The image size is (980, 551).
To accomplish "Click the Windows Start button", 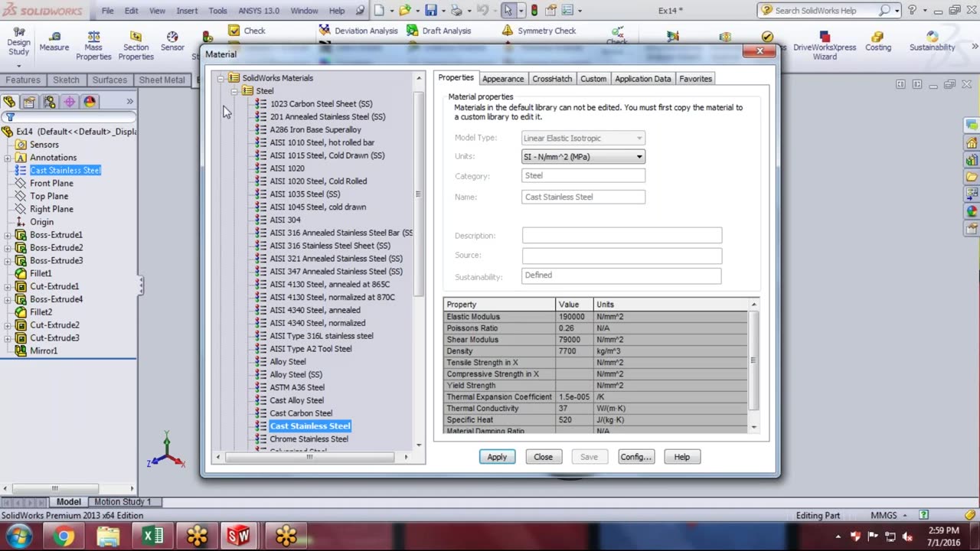I will [18, 536].
